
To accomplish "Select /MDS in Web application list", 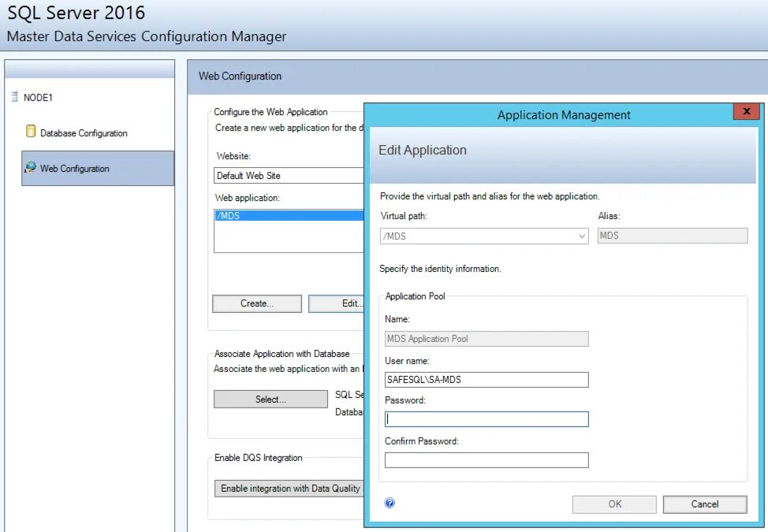I will coord(289,215).
